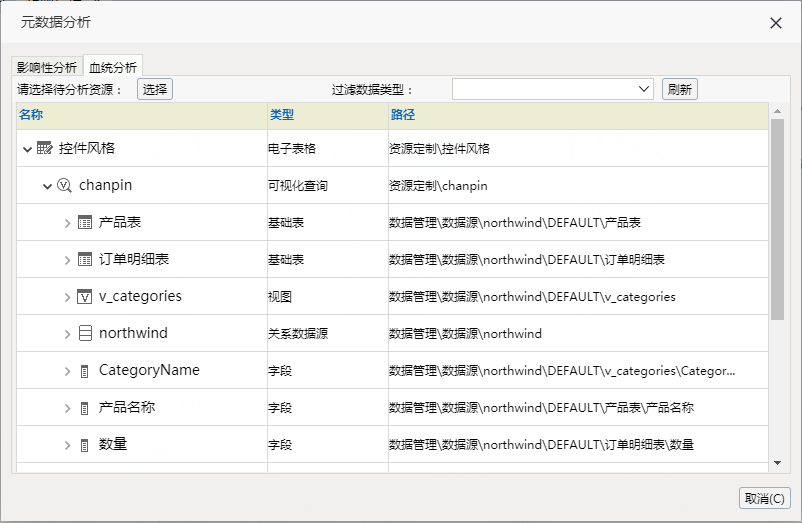Click the view icon beside v_categories
Image resolution: width=802 pixels, height=523 pixels.
point(84,297)
